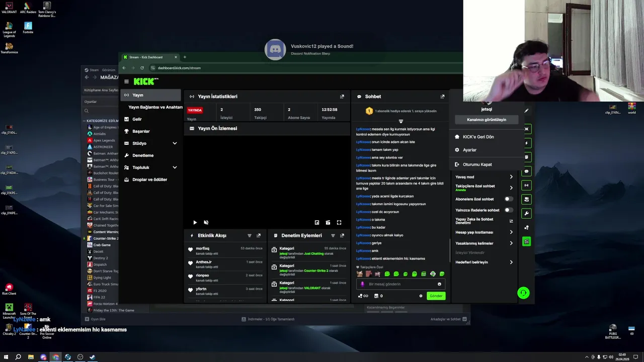Enable picture-in-picture for the preview
This screenshot has height=362, width=644.
317,222
